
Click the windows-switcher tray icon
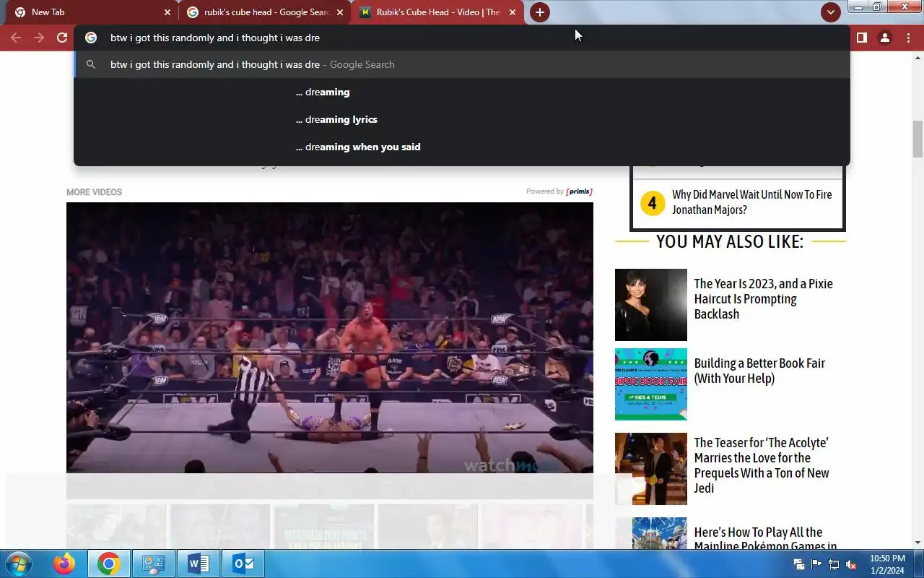(799, 564)
